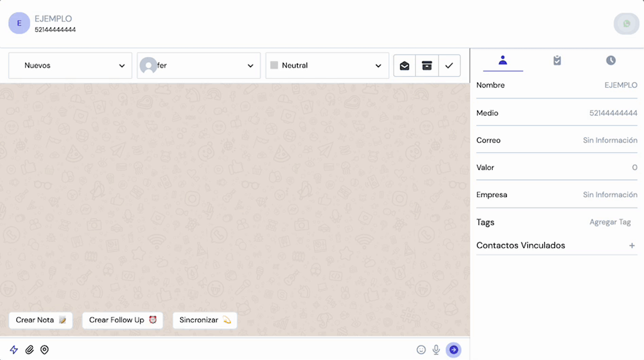Click the phone number under EJEMPLO header
644x360 pixels.
[x=55, y=30]
